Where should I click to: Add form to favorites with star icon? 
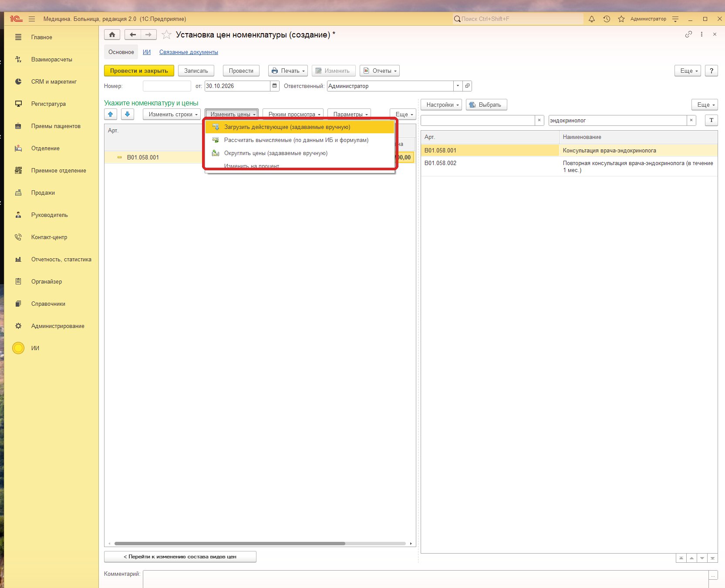point(166,35)
